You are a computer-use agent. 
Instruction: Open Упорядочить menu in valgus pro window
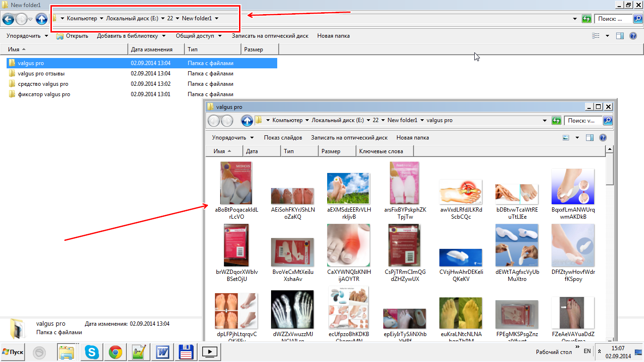(x=233, y=138)
